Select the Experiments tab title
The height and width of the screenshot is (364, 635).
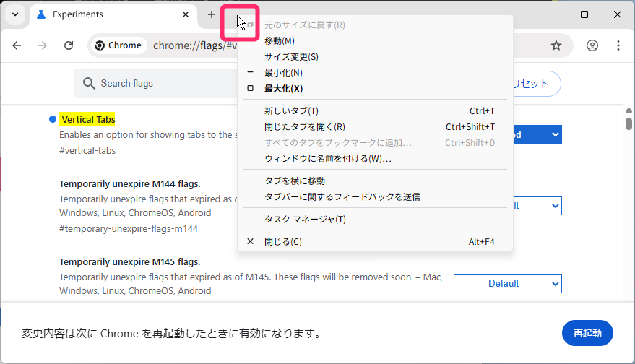[x=78, y=14]
